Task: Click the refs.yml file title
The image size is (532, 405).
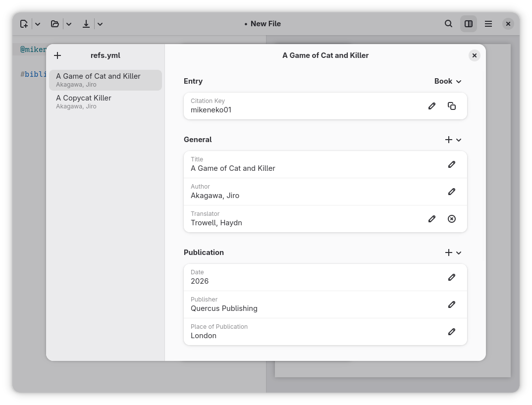Action: click(x=105, y=55)
